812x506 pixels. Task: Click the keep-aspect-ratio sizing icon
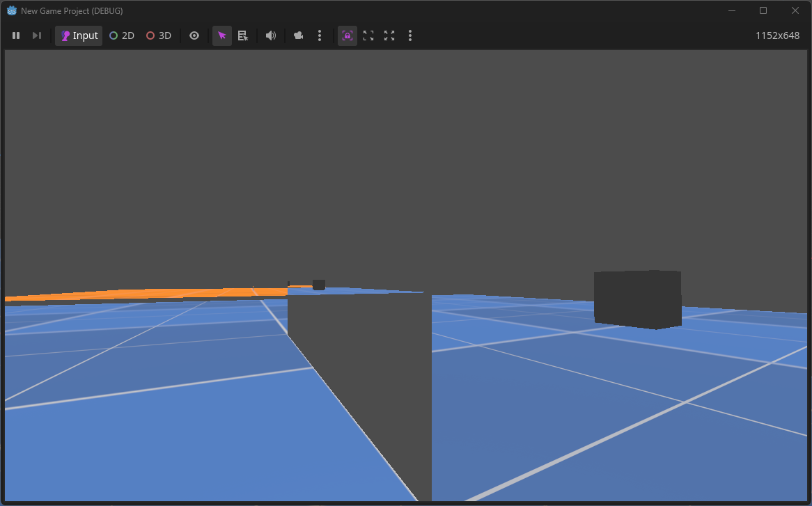point(368,35)
